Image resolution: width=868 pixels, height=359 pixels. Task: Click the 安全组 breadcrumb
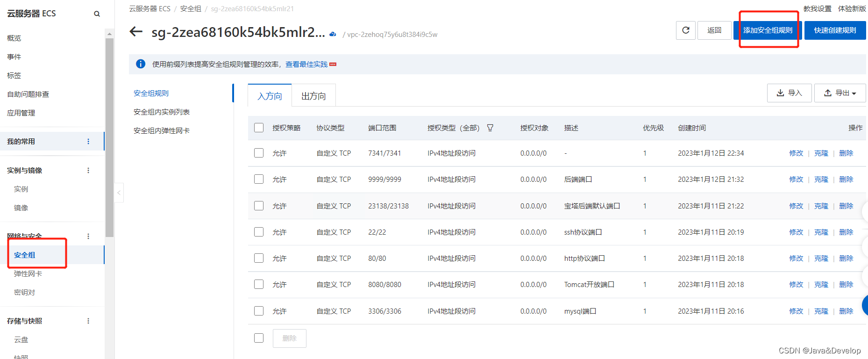(x=191, y=8)
